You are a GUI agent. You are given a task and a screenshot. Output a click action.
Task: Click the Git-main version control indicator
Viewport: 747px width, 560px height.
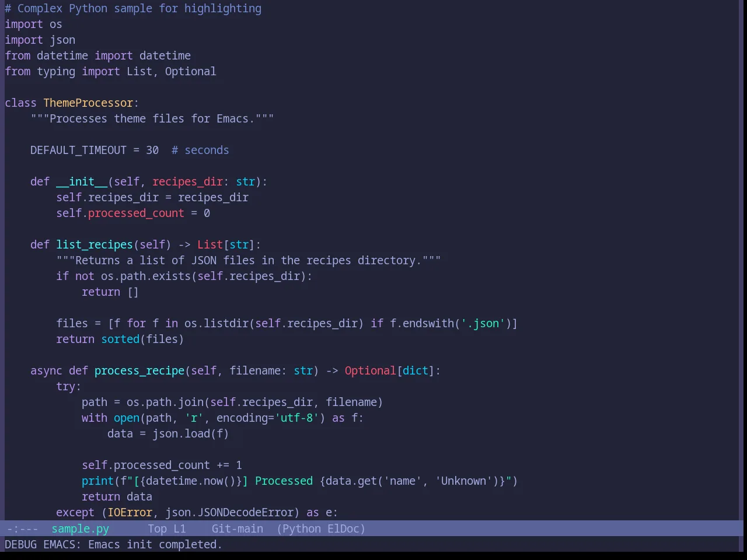237,528
